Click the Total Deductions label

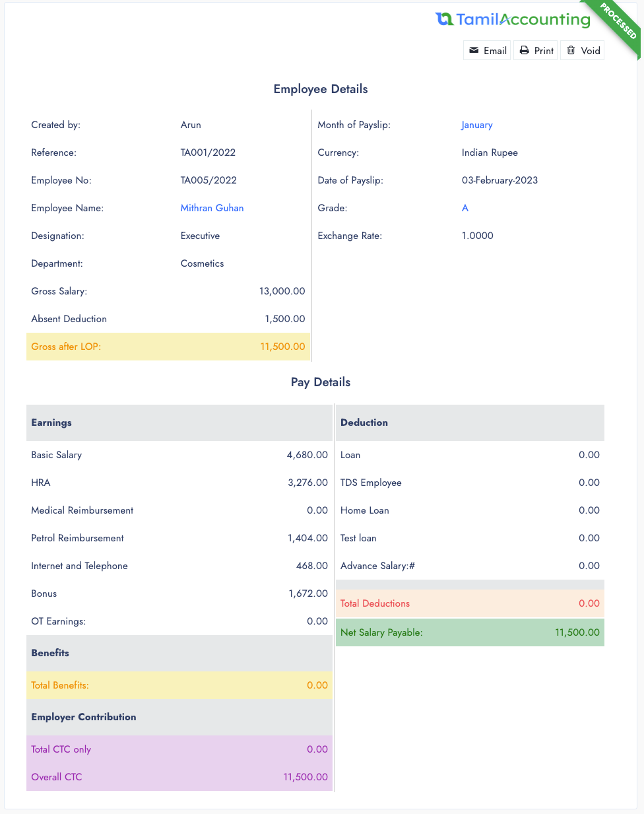pos(375,603)
